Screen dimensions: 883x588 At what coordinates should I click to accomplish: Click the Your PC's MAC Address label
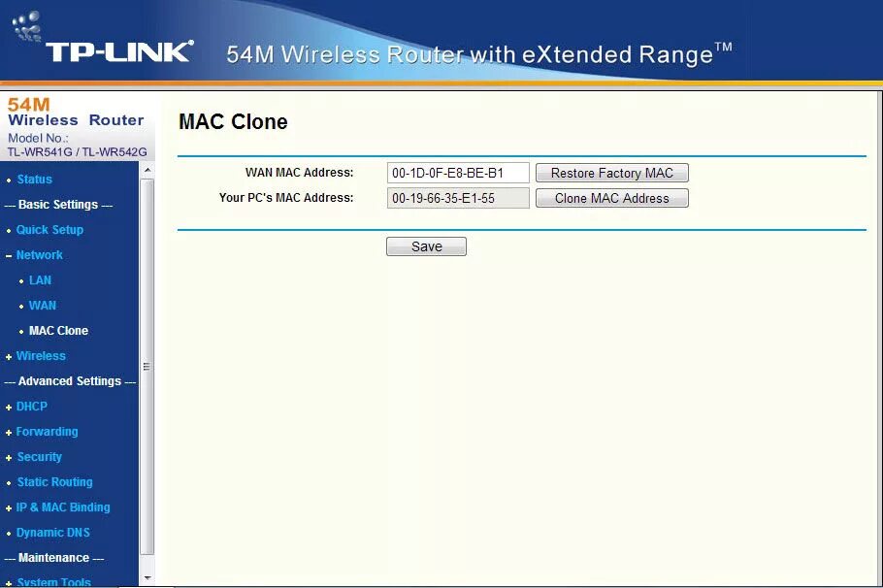(286, 198)
